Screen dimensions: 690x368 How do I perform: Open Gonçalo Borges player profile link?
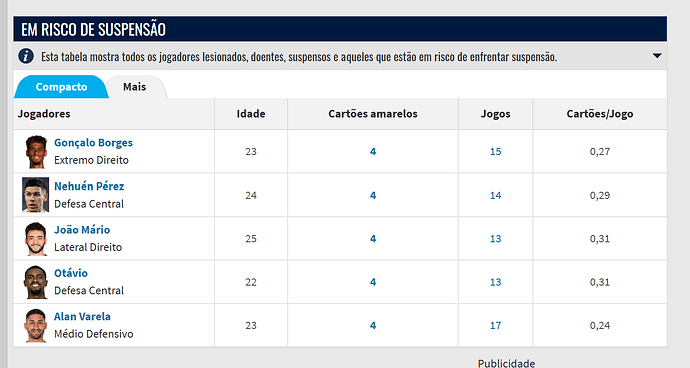tap(93, 143)
